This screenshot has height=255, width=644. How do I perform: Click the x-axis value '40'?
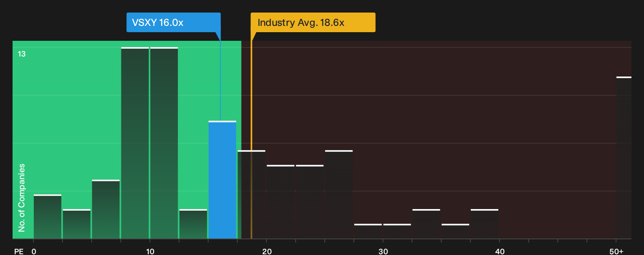(500, 251)
